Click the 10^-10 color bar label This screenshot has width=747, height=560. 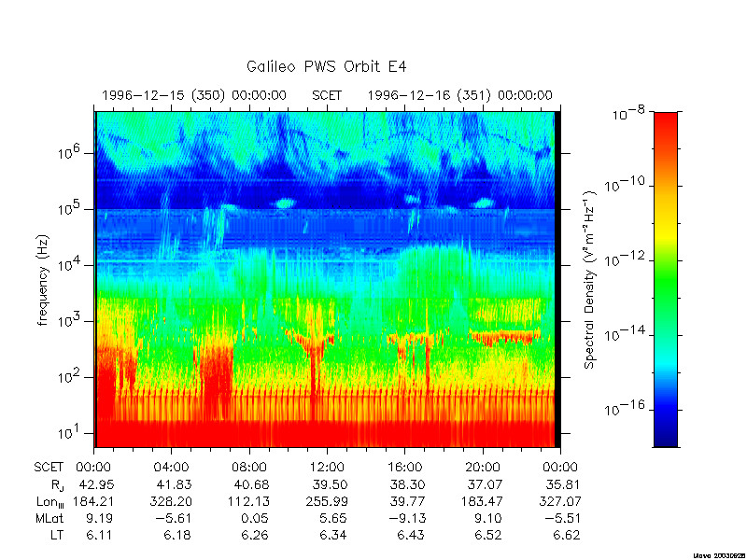point(625,184)
